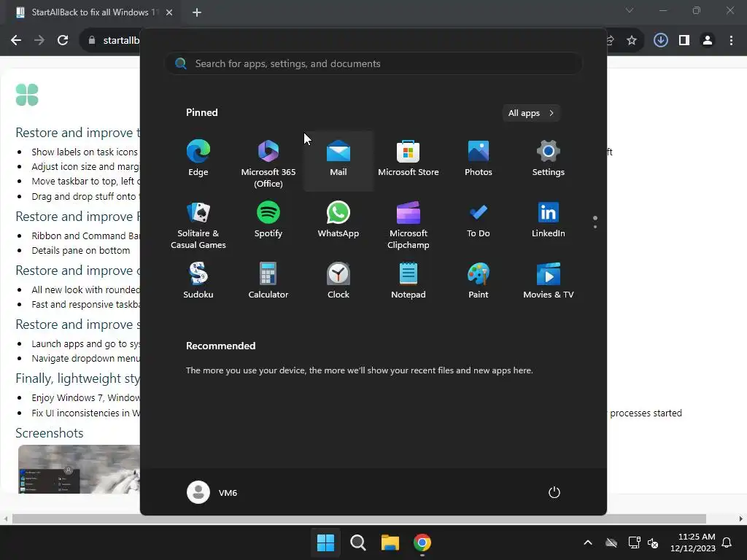Screen dimensions: 747x560
Task: Reload the page in Chrome
Action: pyautogui.click(x=63, y=40)
